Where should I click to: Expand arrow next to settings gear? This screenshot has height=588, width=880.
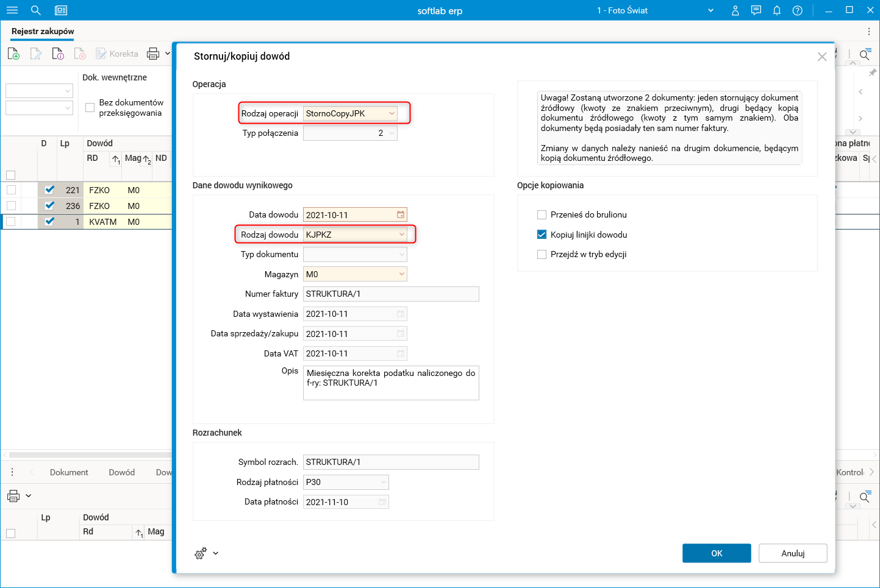pos(216,553)
